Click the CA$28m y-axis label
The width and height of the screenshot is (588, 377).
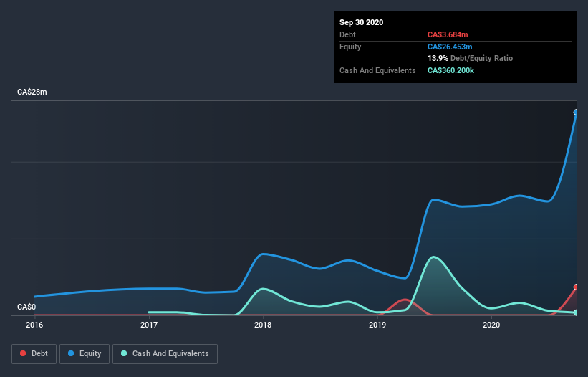pos(32,92)
